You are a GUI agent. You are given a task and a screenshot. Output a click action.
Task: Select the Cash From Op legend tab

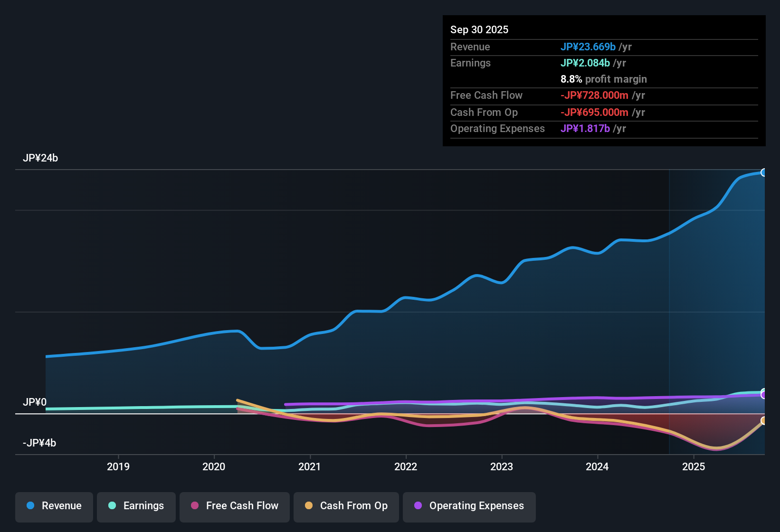346,506
